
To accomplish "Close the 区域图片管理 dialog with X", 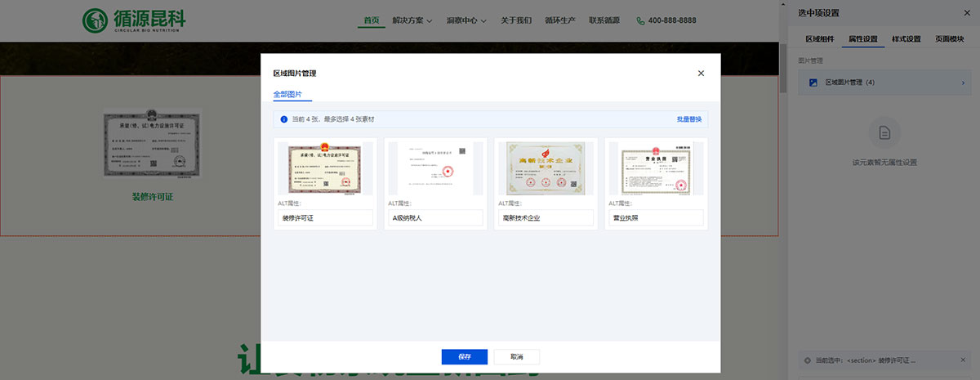I will click(x=701, y=74).
